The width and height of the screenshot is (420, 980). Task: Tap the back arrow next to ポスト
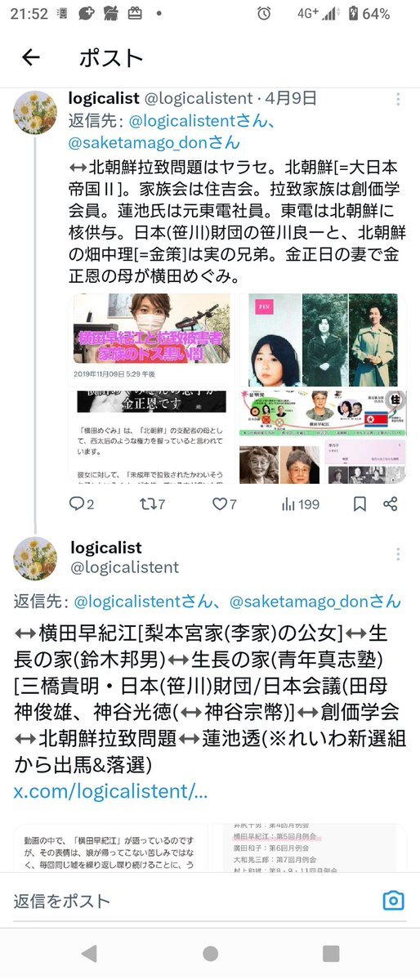pyautogui.click(x=30, y=57)
